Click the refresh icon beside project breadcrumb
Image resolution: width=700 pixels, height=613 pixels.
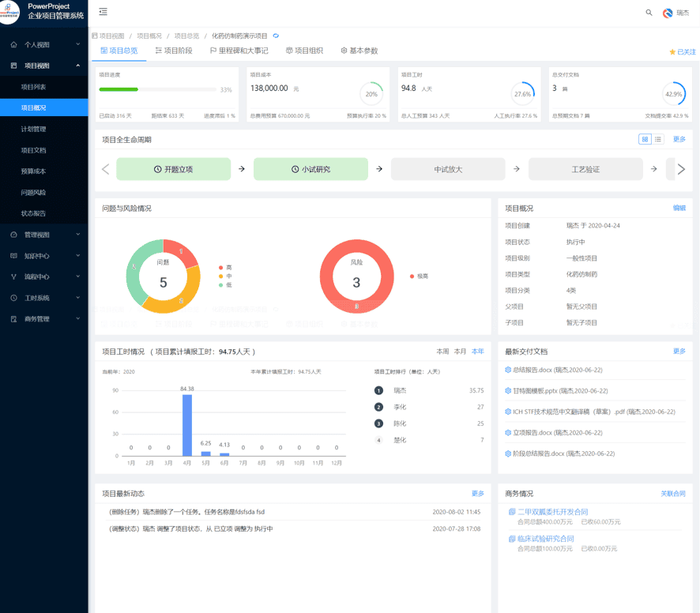point(276,36)
